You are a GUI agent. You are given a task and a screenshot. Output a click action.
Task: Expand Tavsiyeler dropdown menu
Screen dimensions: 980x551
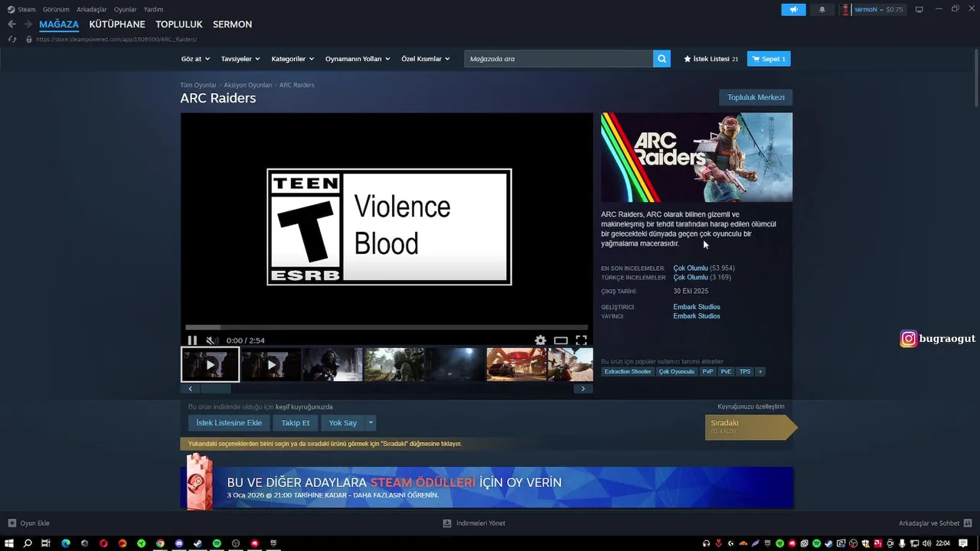coord(240,59)
